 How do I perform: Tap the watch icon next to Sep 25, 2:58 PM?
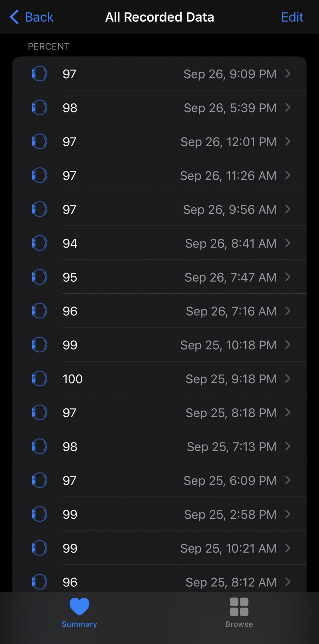point(39,514)
